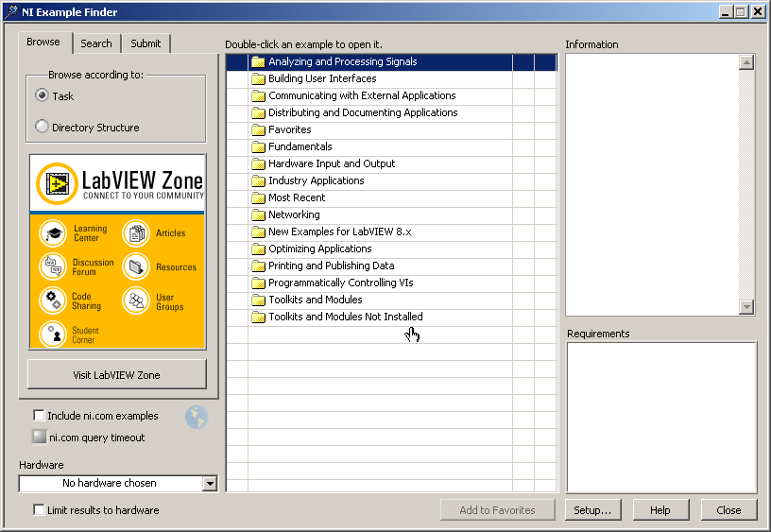Select the Directory Structure radio button
Viewport: 771px width, 532px height.
(42, 127)
